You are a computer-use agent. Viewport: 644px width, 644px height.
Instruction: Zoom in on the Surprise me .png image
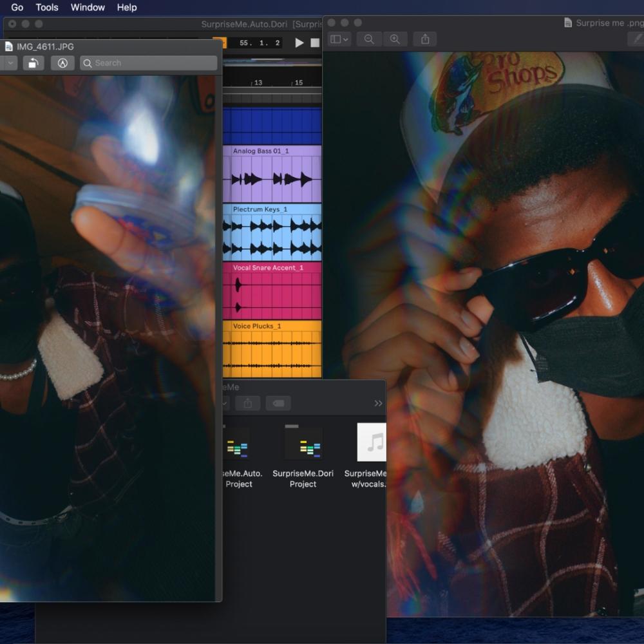[395, 39]
